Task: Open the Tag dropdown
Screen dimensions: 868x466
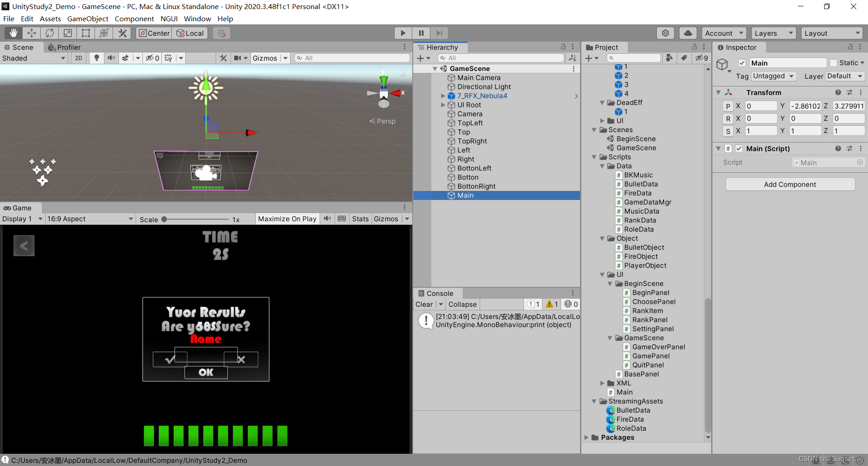Action: [x=774, y=76]
